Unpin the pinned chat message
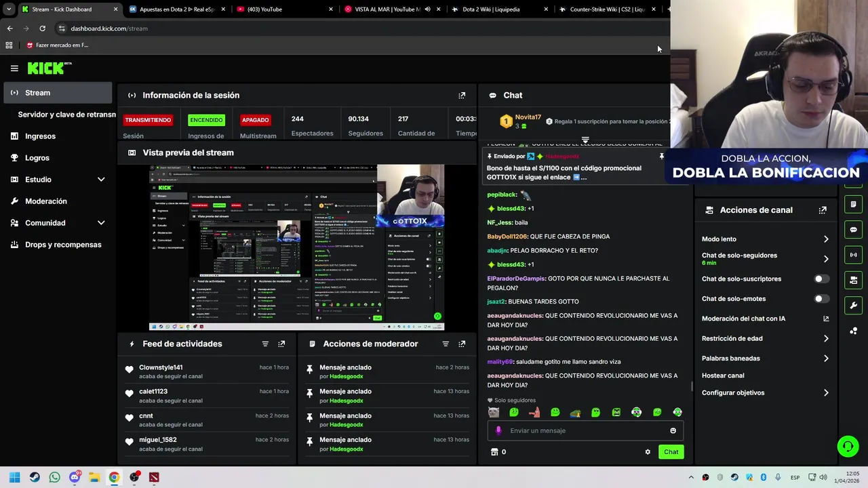 661,157
